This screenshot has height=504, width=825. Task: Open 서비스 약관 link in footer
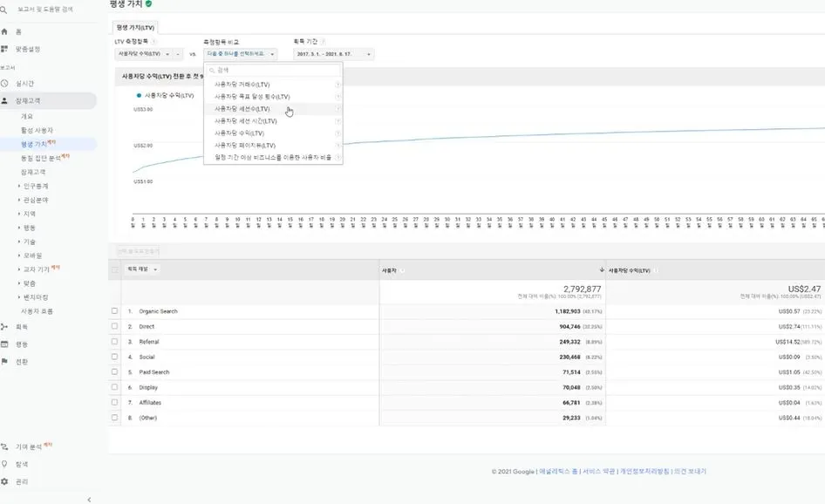pyautogui.click(x=598, y=472)
